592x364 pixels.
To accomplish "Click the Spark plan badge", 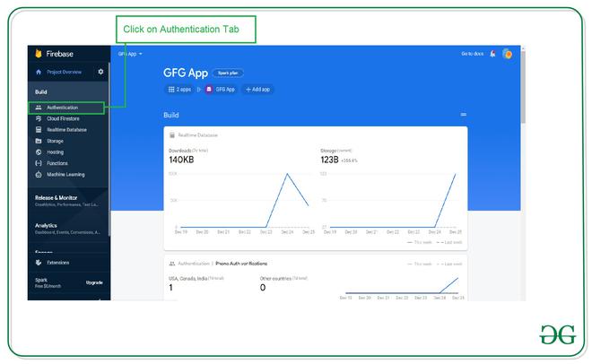I will (x=228, y=73).
